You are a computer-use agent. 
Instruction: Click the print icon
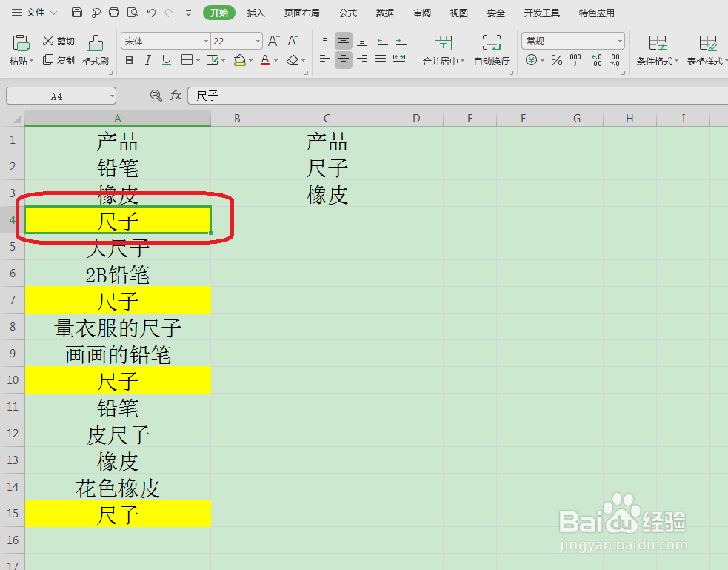tap(113, 12)
